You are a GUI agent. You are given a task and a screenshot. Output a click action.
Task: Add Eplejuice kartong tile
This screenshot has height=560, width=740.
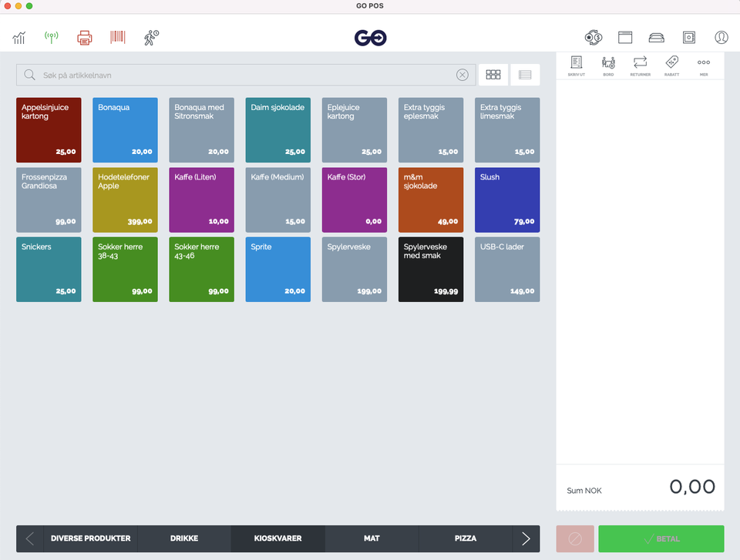point(355,129)
